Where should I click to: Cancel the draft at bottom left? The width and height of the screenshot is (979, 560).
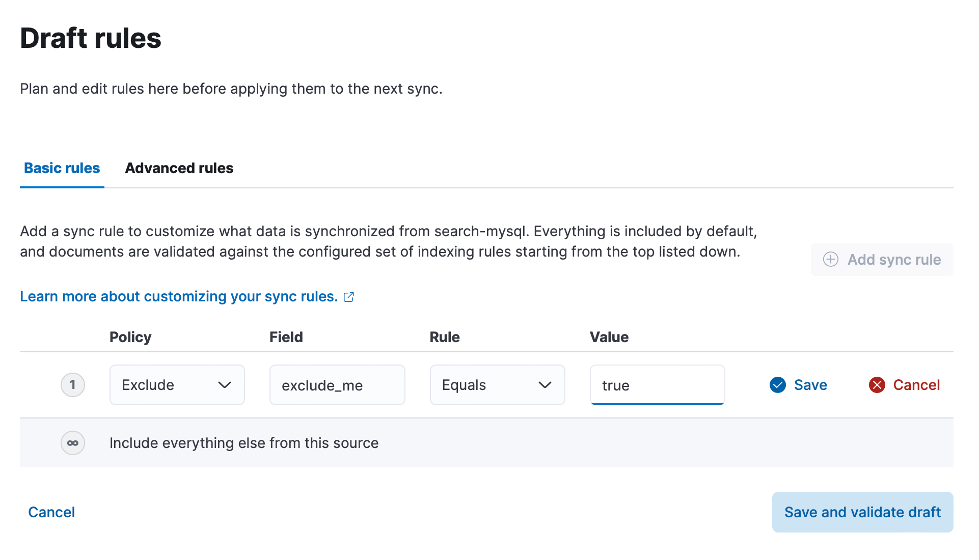pos(51,512)
